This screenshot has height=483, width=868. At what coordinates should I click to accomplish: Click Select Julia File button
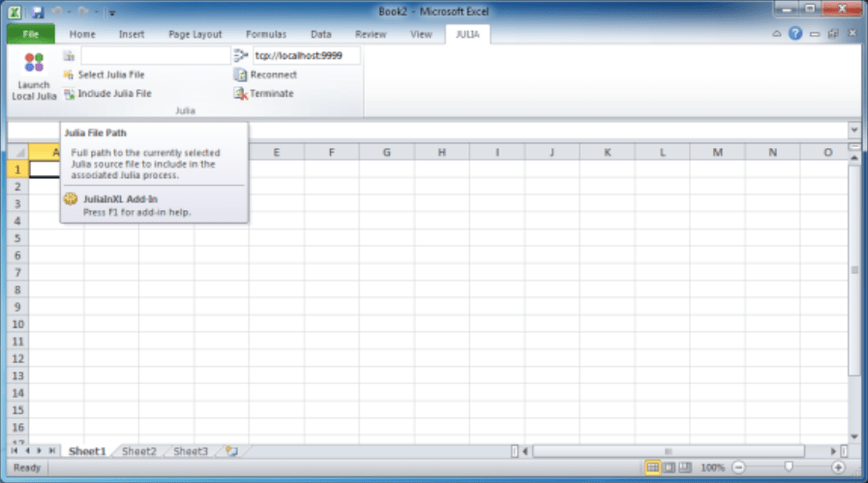coord(105,75)
